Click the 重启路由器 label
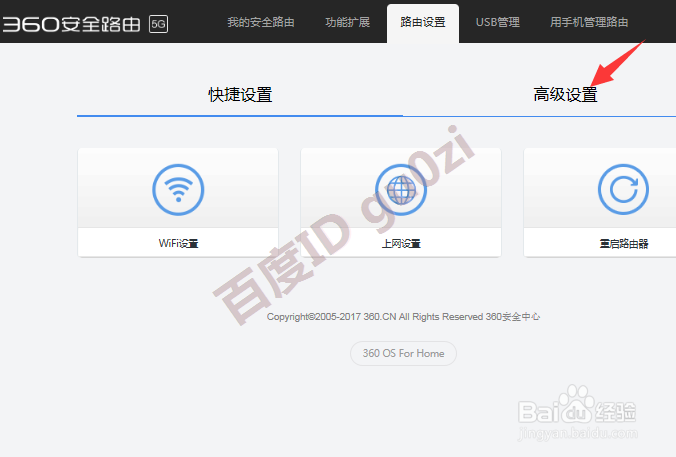The width and height of the screenshot is (676, 457). coord(623,244)
